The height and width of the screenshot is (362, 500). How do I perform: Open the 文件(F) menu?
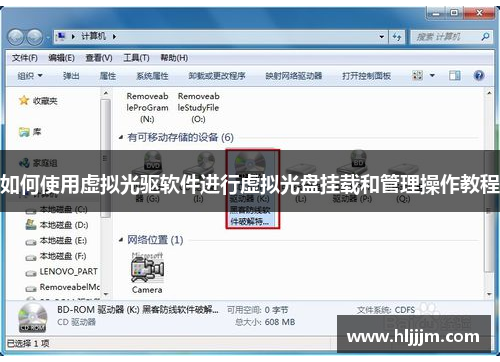tap(25, 58)
